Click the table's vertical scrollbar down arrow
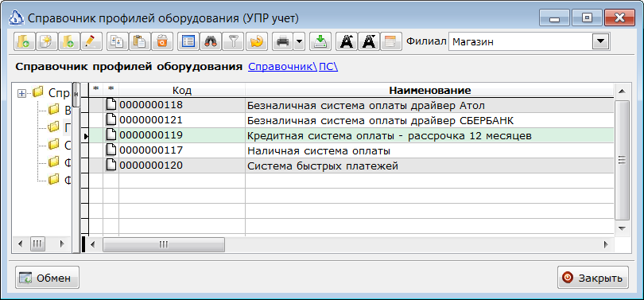 click(x=622, y=228)
